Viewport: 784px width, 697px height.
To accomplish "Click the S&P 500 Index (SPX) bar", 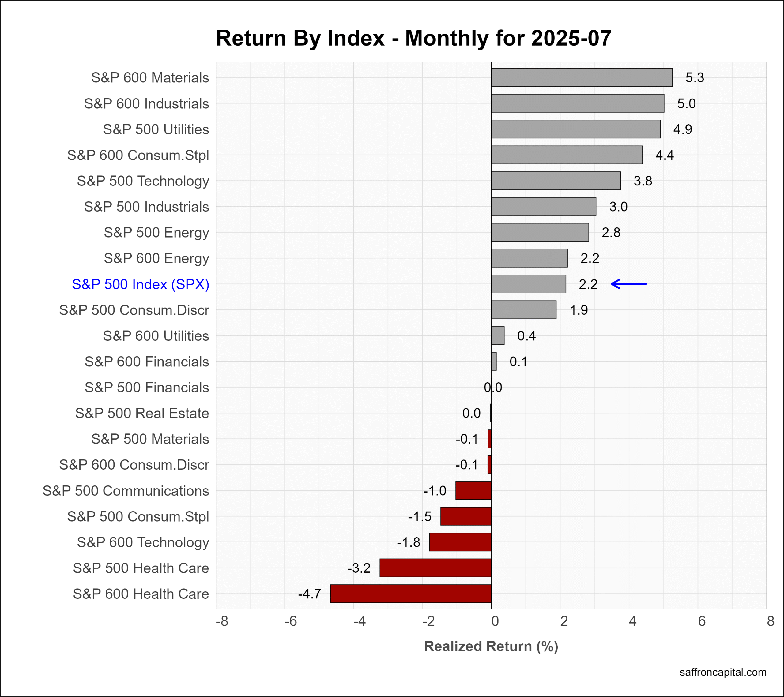I will 529,284.
